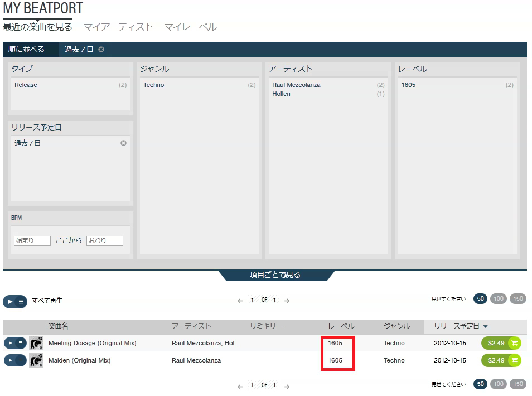Sort by 楽曲名 column header
532x396 pixels.
pyautogui.click(x=59, y=326)
